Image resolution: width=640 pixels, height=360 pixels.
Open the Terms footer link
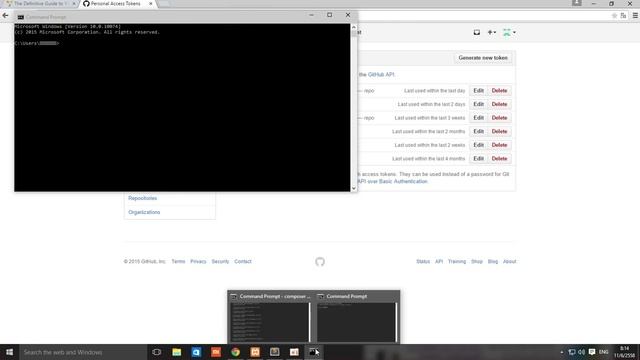tap(178, 261)
